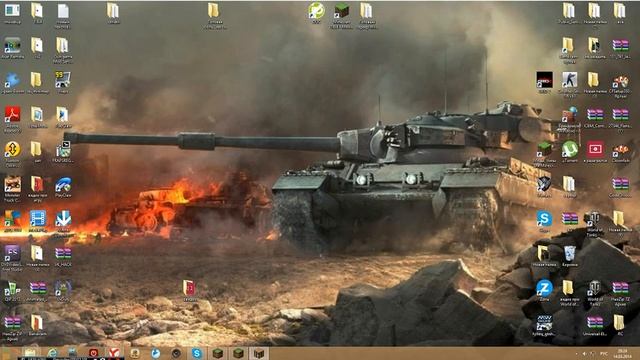This screenshot has height=360, width=640.
Task: Open the uTorrent desktop shortcut
Action: (x=569, y=149)
